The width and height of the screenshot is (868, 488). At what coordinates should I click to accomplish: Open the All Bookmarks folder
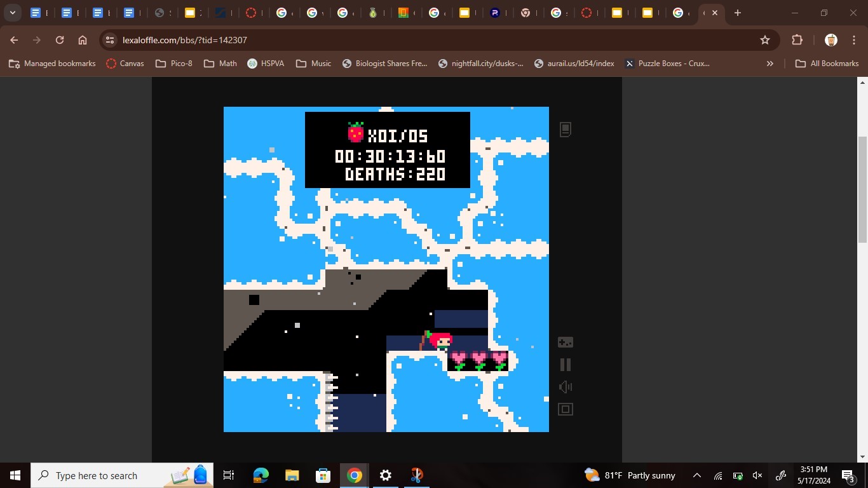coord(827,64)
